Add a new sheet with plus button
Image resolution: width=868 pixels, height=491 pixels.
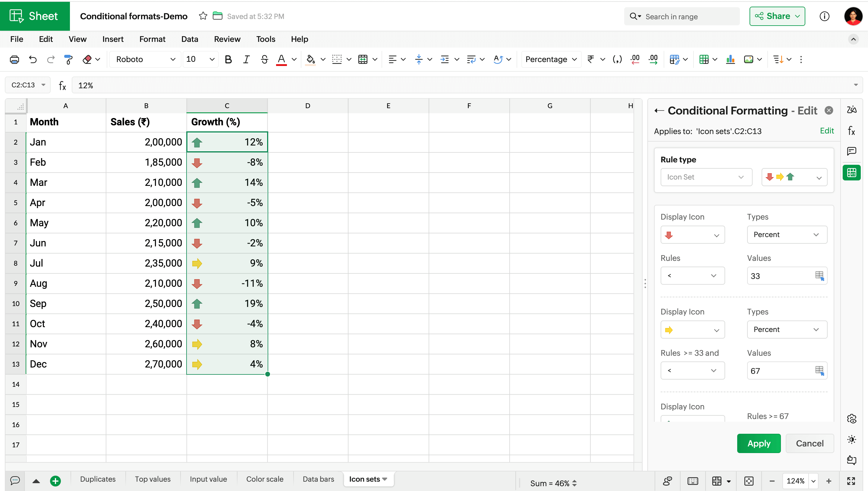[x=55, y=481]
